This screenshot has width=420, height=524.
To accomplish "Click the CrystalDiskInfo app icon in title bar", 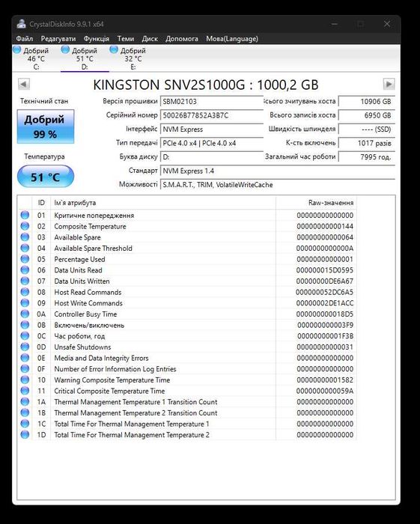I will 22,24.
